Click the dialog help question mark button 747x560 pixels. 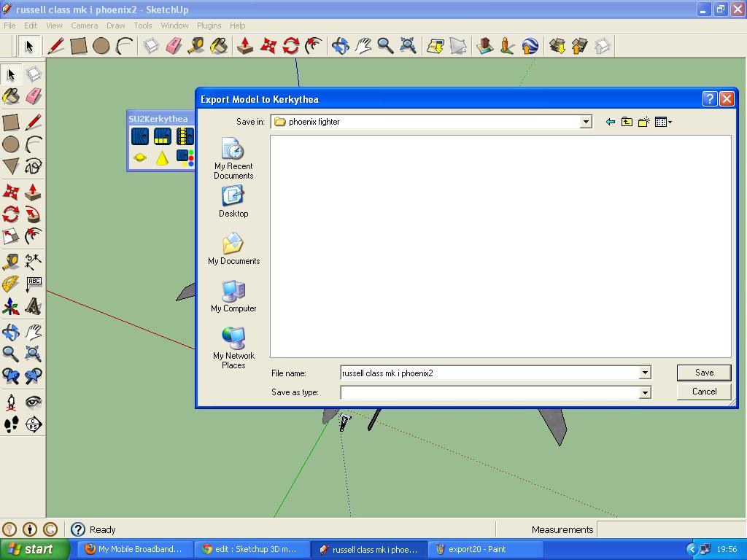(x=709, y=99)
